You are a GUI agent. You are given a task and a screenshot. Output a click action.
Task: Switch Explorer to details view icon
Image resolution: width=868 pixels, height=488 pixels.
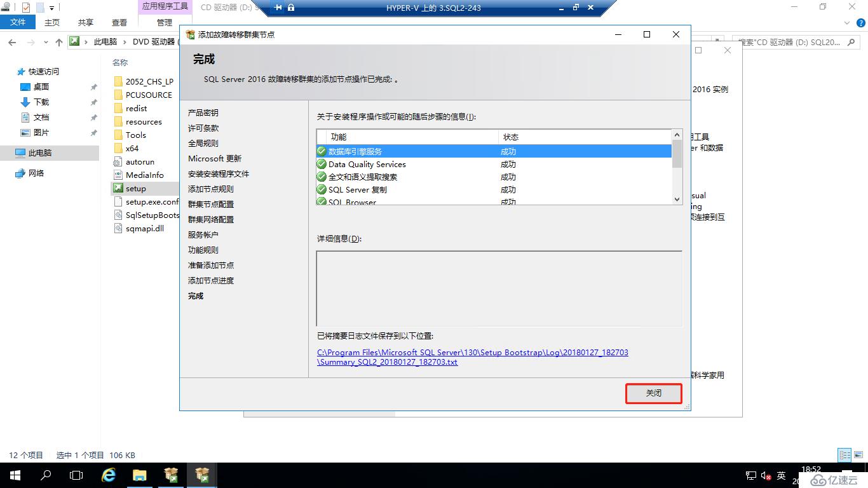844,455
